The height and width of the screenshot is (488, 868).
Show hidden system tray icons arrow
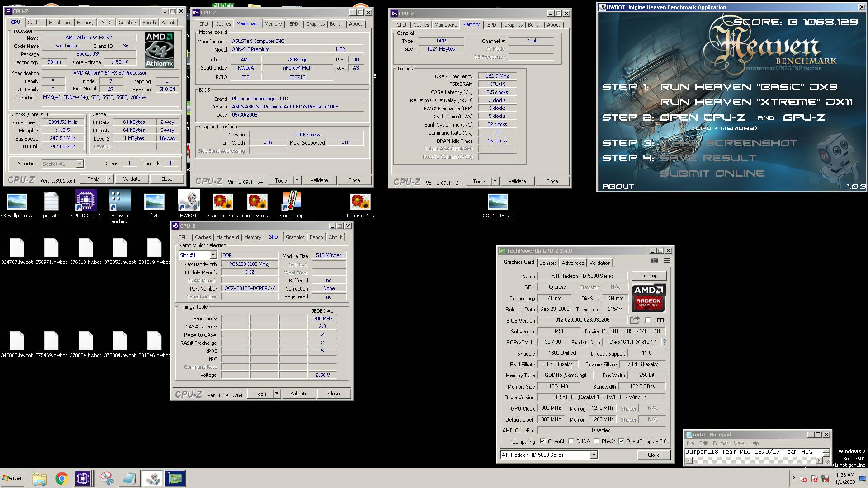click(x=793, y=478)
